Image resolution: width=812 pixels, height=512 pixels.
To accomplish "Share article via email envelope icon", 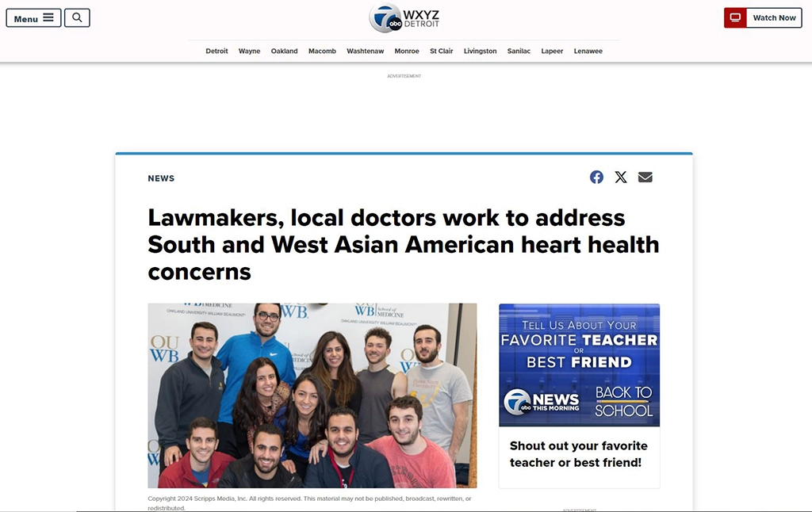I will [645, 178].
